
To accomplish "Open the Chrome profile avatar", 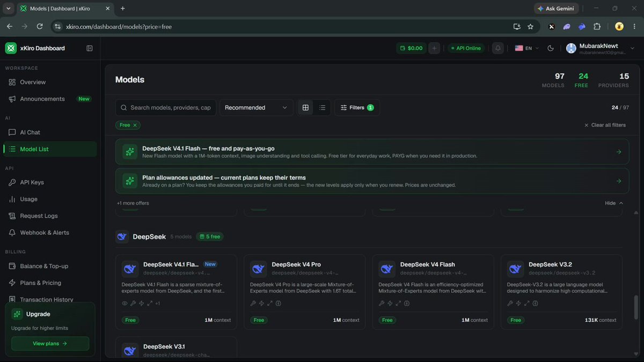I will 619,26.
